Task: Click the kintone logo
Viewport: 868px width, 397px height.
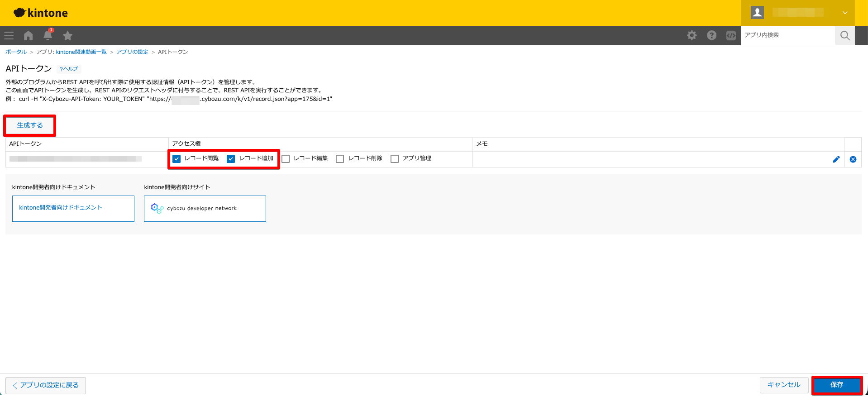Action: click(41, 13)
